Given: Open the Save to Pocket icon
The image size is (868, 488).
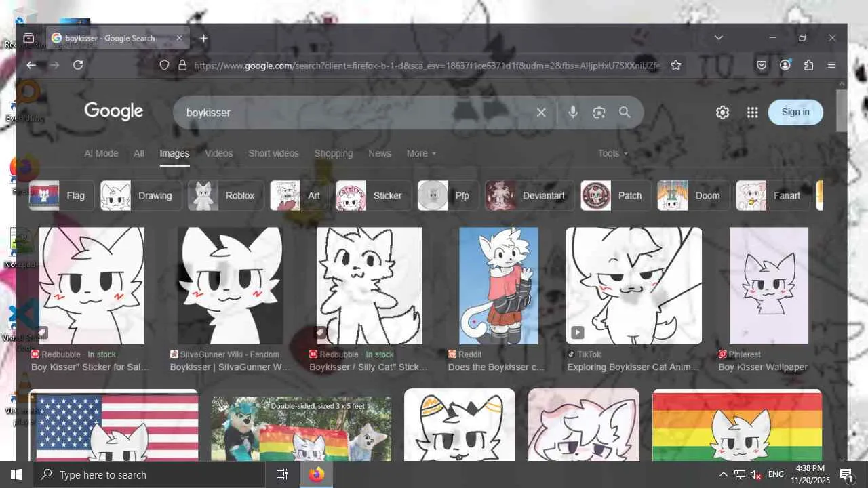Looking at the screenshot, I should [x=762, y=65].
